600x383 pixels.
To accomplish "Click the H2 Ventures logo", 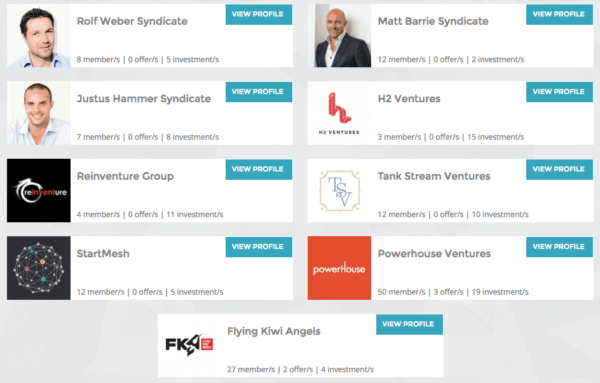I will (x=339, y=113).
